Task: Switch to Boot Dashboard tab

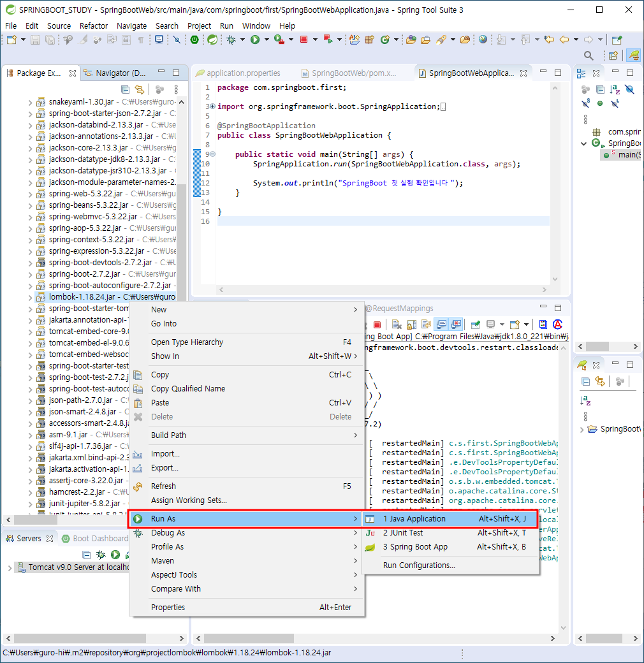Action: (95, 538)
